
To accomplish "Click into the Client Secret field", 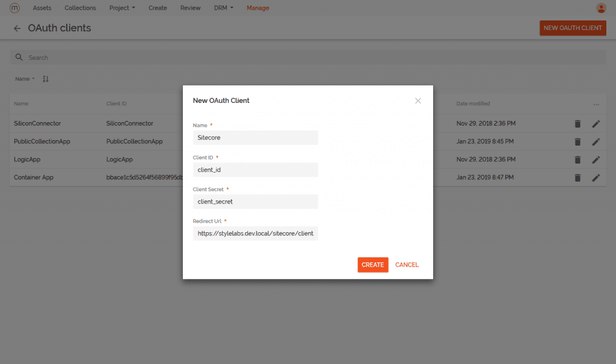I will pos(255,202).
